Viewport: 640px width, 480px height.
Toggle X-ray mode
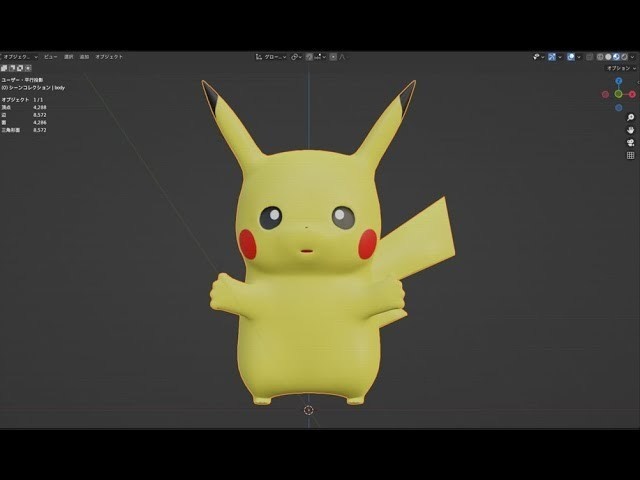tap(589, 57)
